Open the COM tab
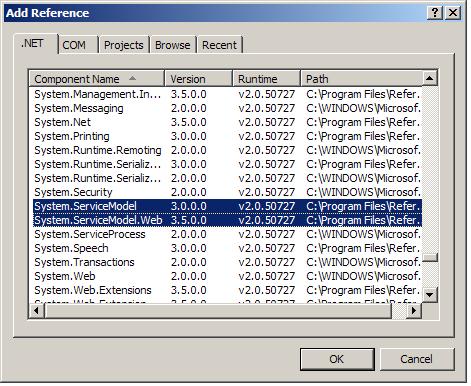 coord(78,45)
